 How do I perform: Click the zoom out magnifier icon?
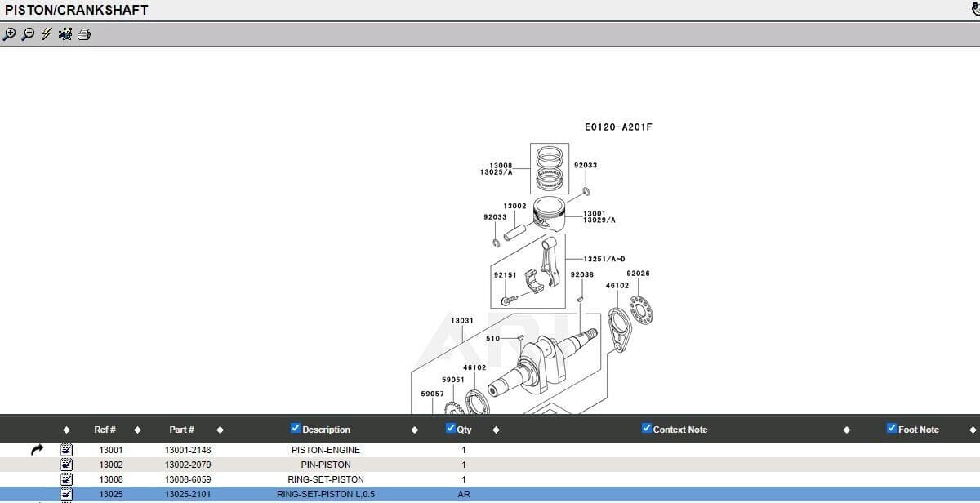tap(28, 34)
